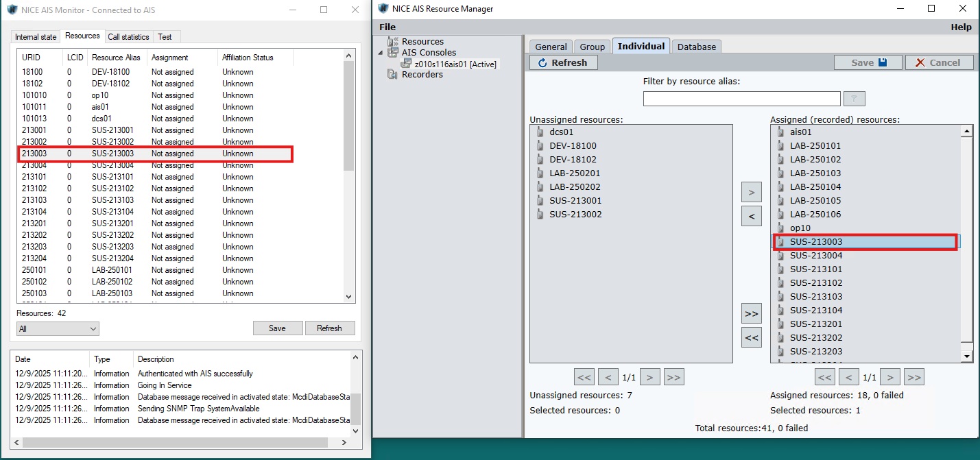This screenshot has height=460, width=980.
Task: Select the Sending SNMP Trap SystemAvailable log entry
Action: pos(181,409)
